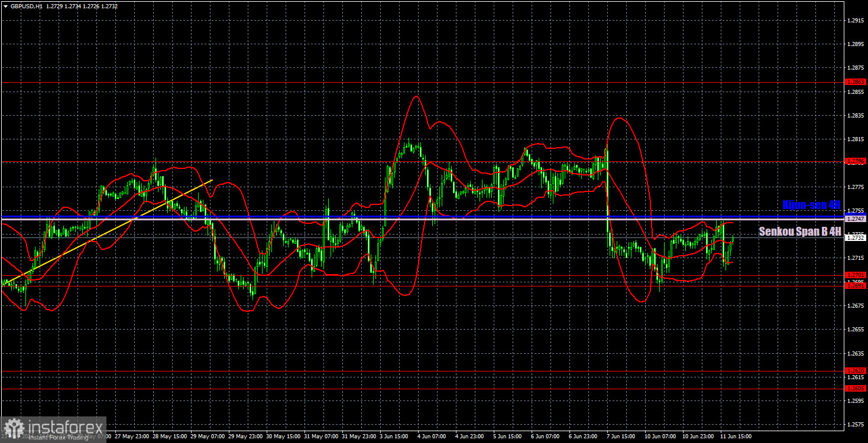Click the current price tag 1.2732
The height and width of the screenshot is (443, 868).
(856, 237)
